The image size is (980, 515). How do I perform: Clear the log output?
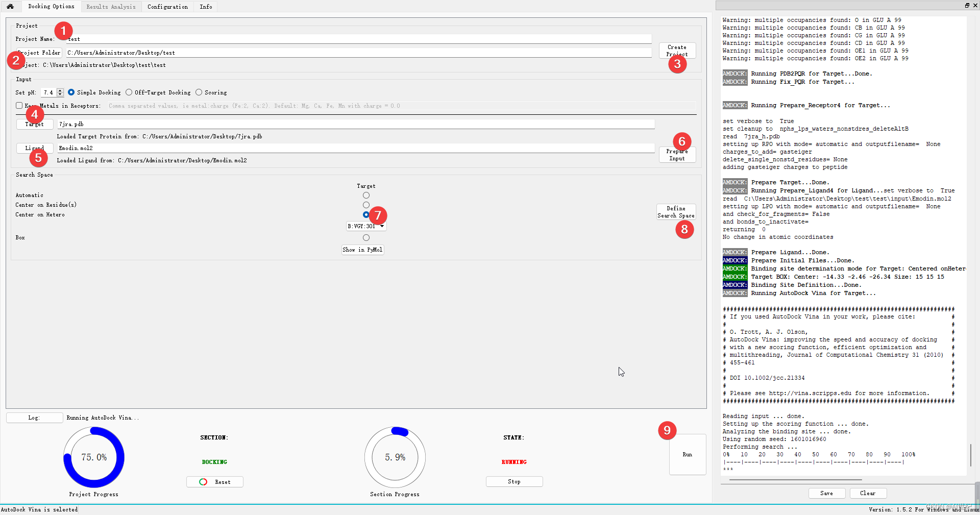coord(868,493)
